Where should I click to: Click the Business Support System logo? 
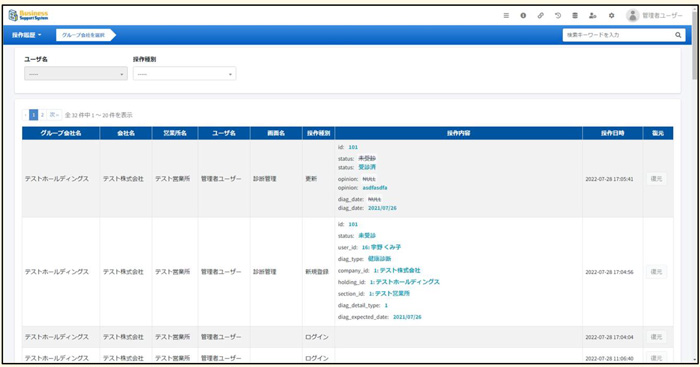pyautogui.click(x=28, y=15)
